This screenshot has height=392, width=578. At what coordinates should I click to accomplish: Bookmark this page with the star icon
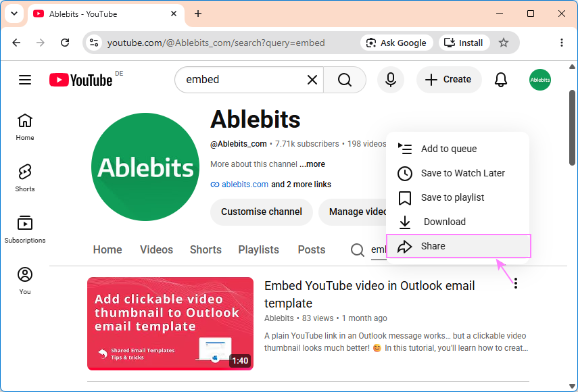(504, 43)
